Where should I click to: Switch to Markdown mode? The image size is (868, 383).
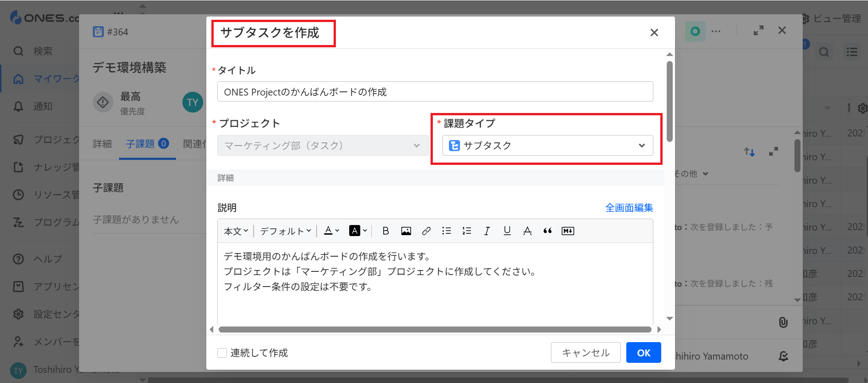tap(567, 231)
